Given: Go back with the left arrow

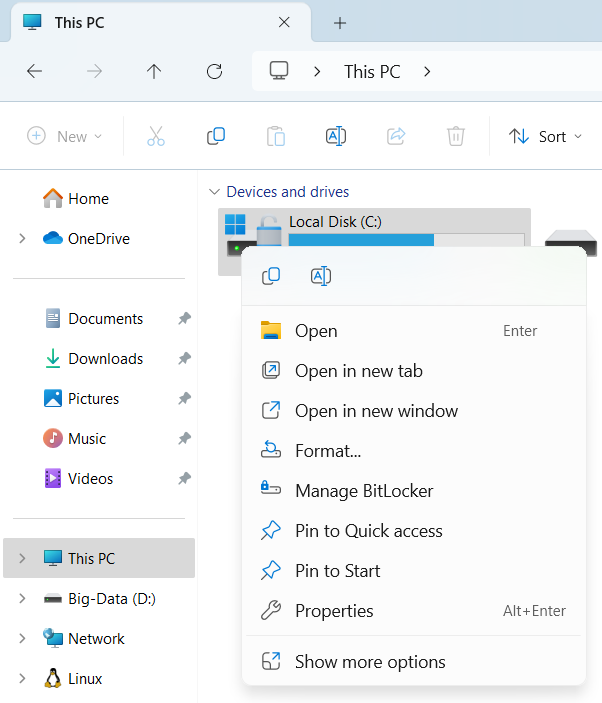Looking at the screenshot, I should [35, 71].
